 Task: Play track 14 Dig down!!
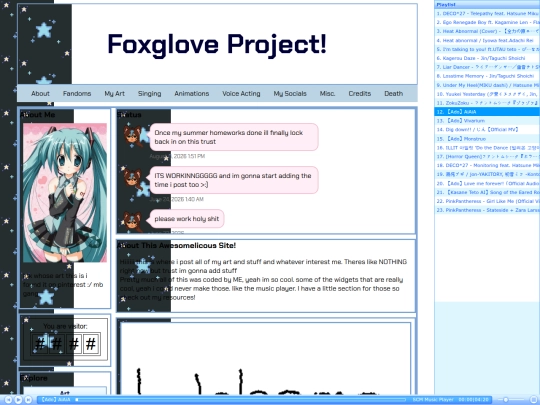pyautogui.click(x=487, y=129)
